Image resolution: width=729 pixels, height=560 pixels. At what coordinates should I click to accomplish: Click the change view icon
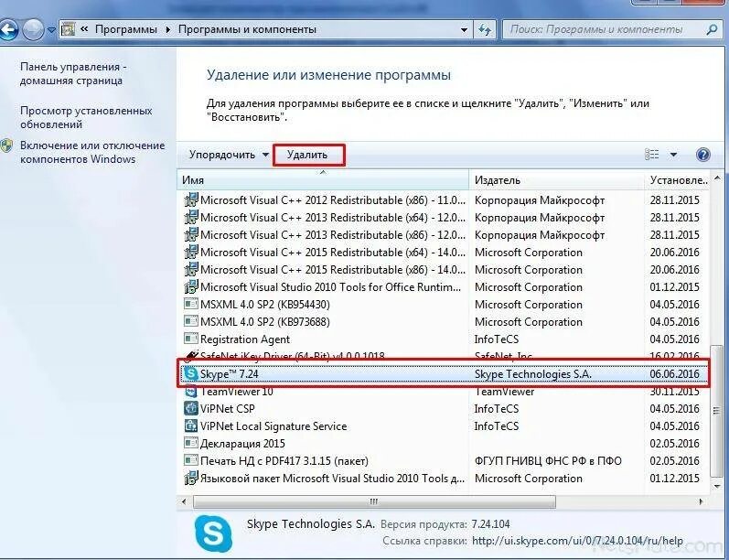652,154
